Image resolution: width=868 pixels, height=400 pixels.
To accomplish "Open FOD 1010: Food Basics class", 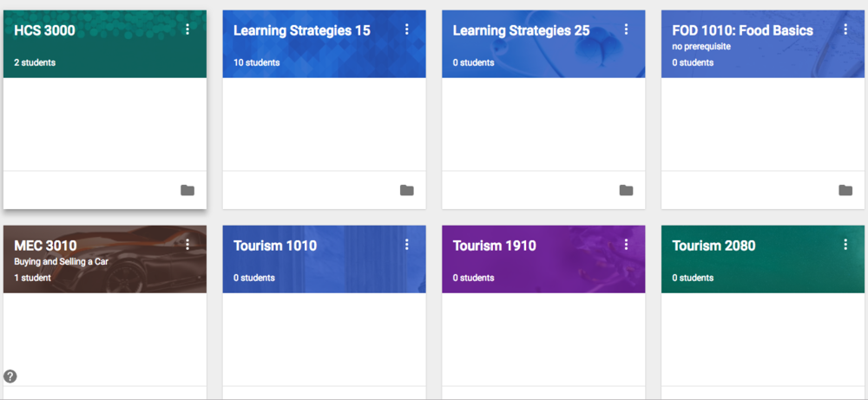I will pos(742,30).
